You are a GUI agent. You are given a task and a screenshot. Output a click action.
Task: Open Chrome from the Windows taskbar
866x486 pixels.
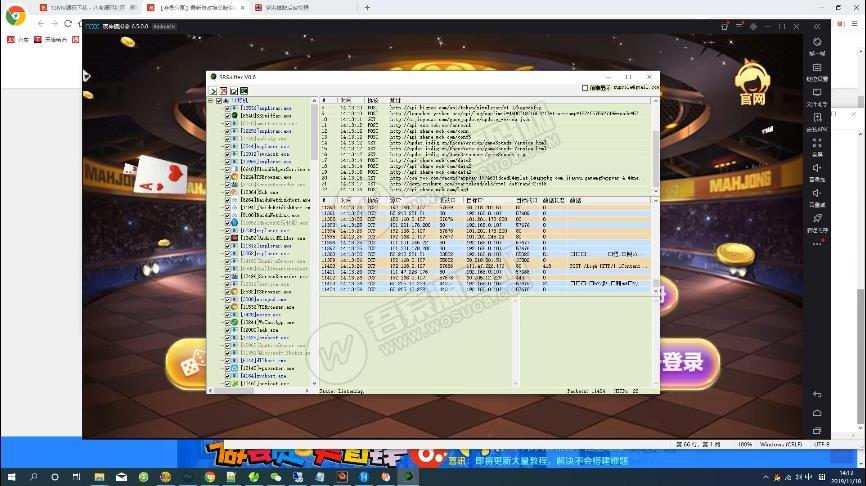[x=209, y=477]
